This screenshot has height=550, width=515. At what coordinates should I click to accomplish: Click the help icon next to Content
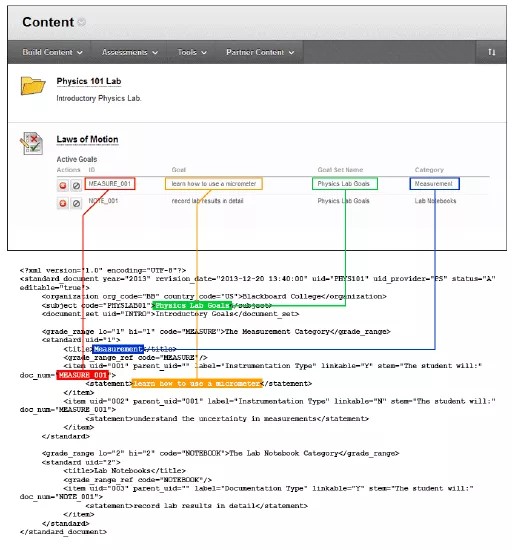pyautogui.click(x=81, y=22)
